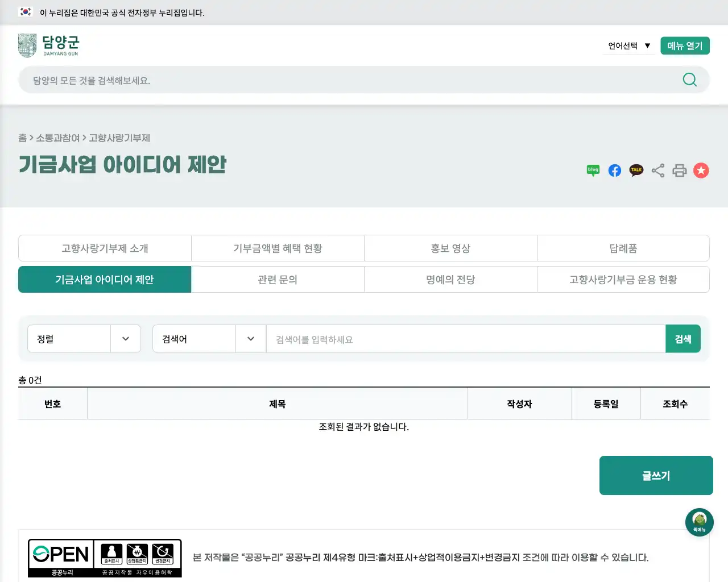Click the red star favorite icon

[701, 170]
